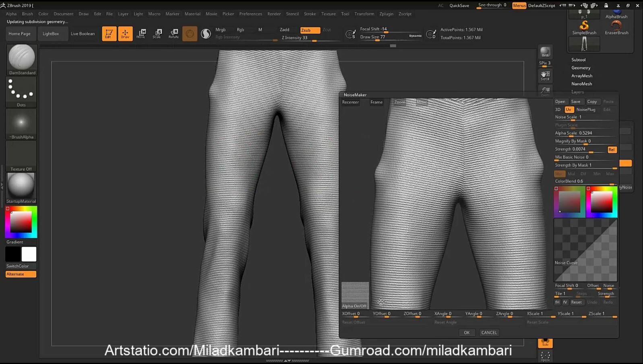Screen dimensions: 643x364
Task: Open the Document menu
Action: 64,14
